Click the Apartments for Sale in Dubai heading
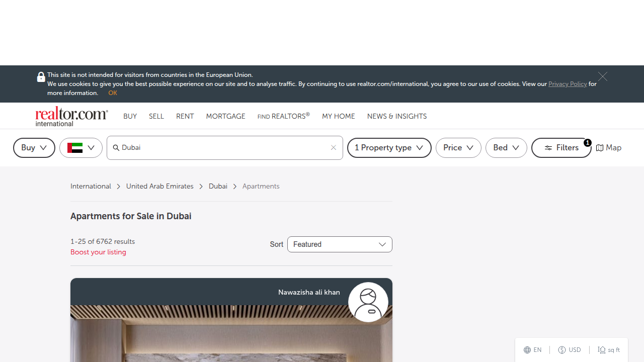The height and width of the screenshot is (362, 644). (131, 216)
